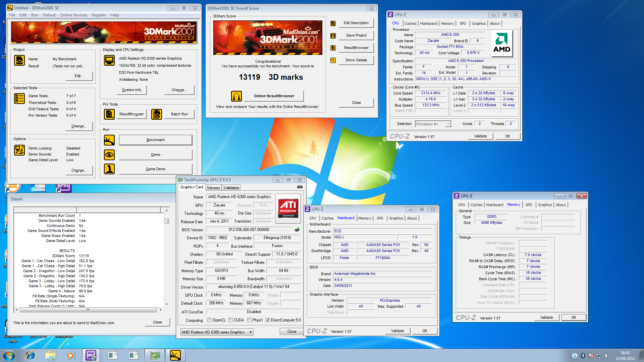Click the 3DMark2001 taskbar icon
The width and height of the screenshot is (644, 362).
pyautogui.click(x=175, y=355)
